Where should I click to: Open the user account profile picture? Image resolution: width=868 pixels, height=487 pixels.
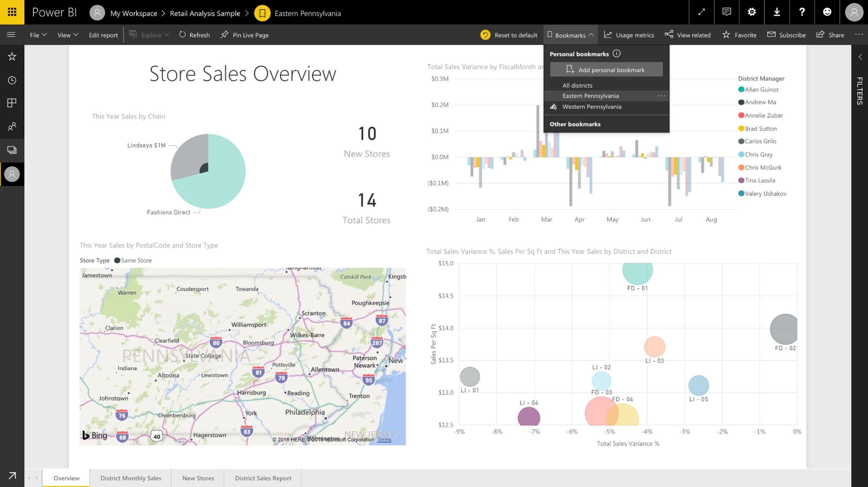click(x=854, y=13)
